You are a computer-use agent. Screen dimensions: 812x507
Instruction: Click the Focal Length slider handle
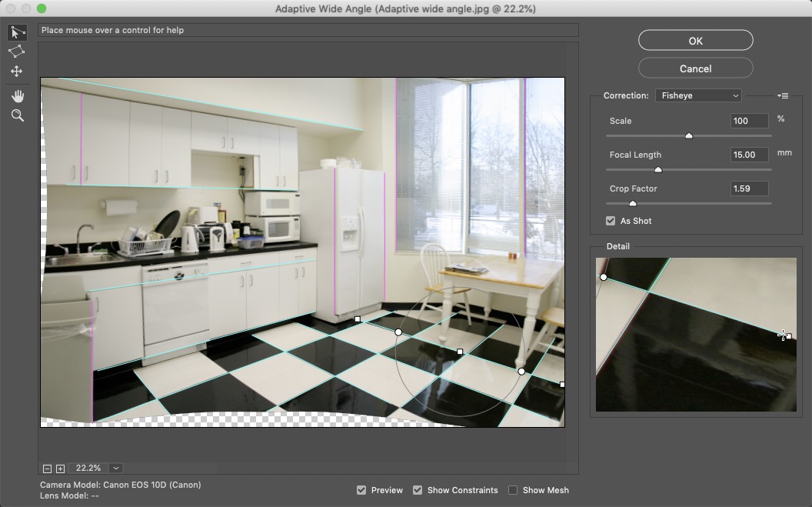658,170
